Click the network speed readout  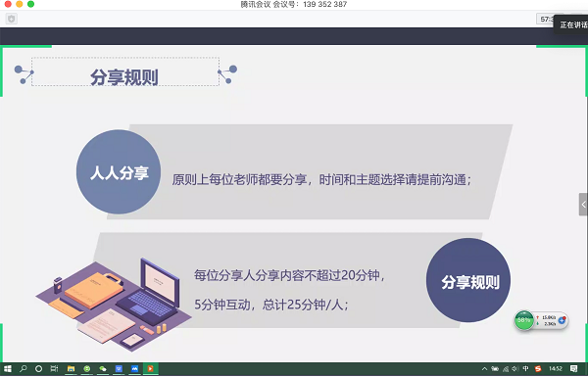point(547,320)
